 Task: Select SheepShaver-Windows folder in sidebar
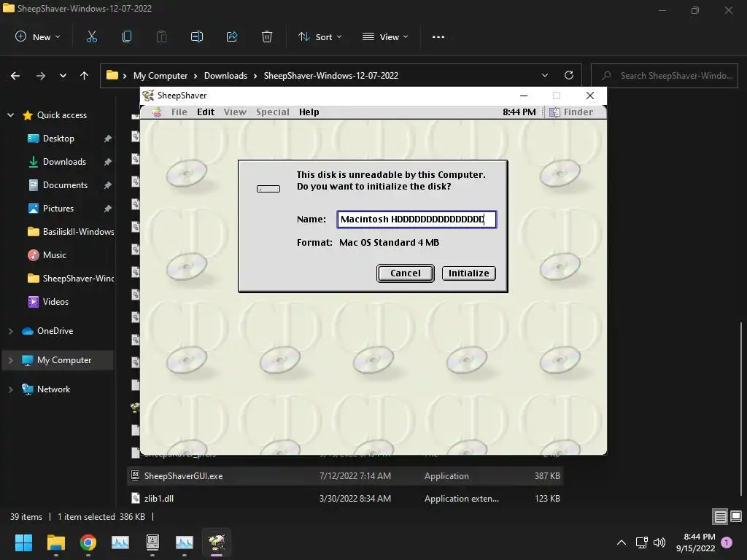71,279
